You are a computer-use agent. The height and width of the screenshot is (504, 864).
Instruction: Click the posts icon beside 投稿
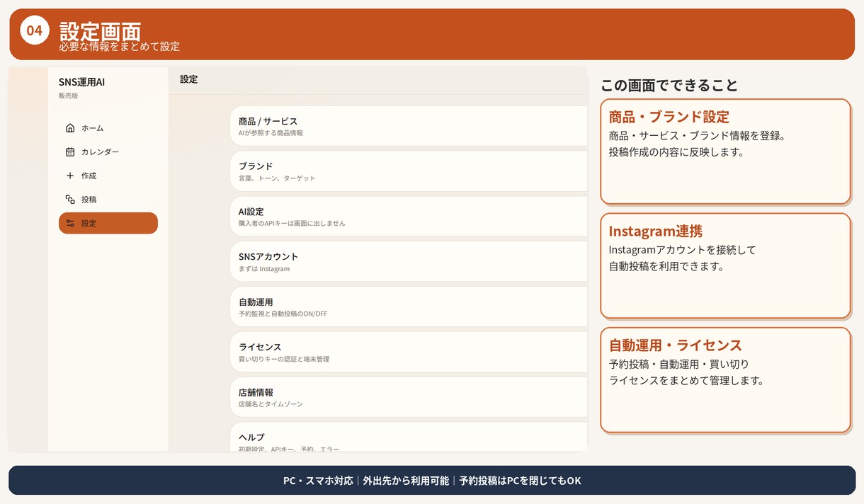[x=70, y=200]
